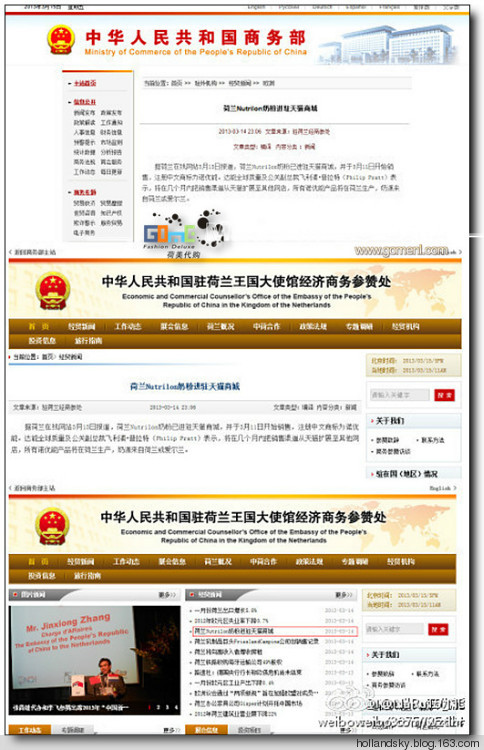
Task: Open the red 信息公开 heading in left sidebar
Action: [85, 102]
